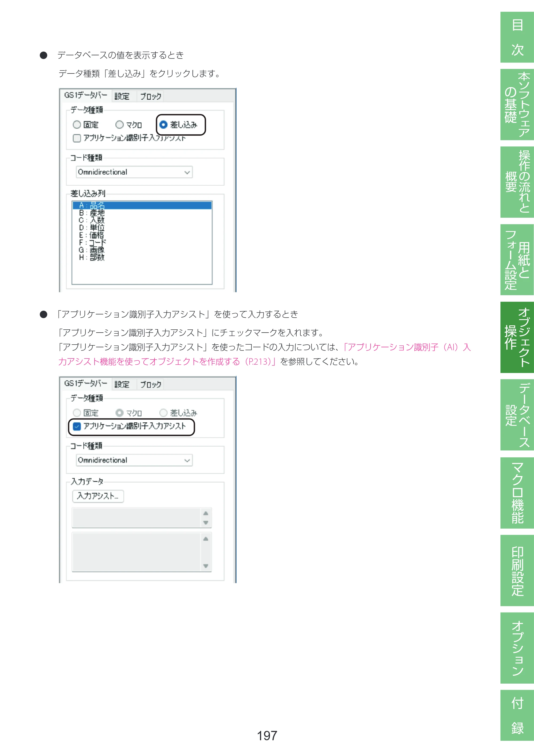Open 本ソフトウェアの基礎 side tab
Image resolution: width=534 pixels, height=756 pixels.
[517, 104]
